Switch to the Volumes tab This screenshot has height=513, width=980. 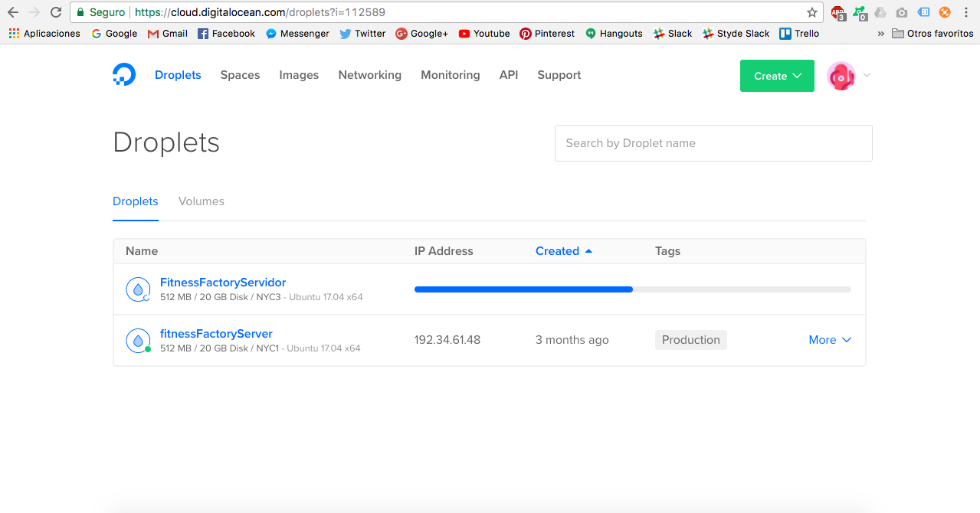click(x=202, y=201)
